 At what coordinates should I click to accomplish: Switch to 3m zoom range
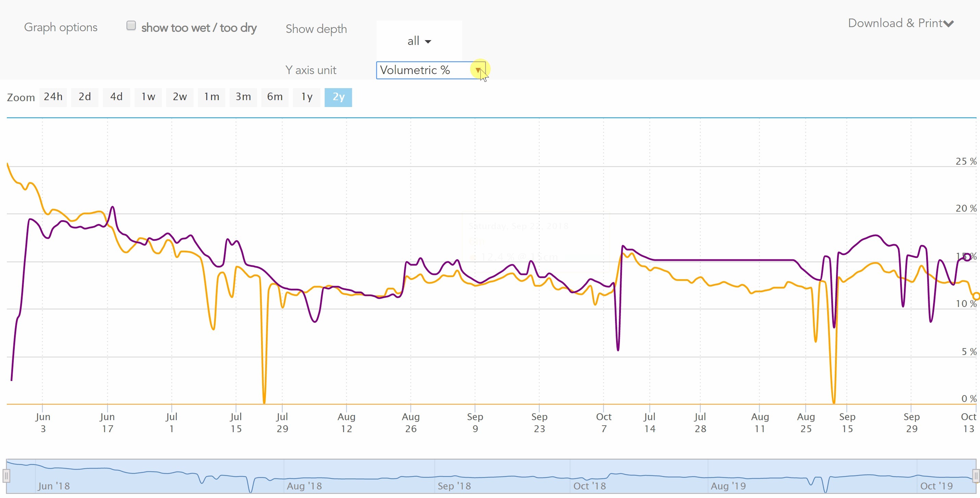[243, 97]
